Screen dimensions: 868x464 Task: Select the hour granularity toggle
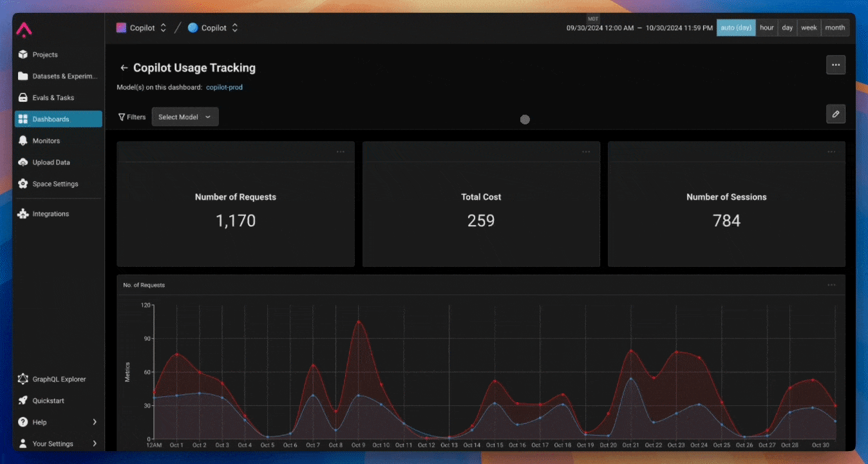(766, 28)
